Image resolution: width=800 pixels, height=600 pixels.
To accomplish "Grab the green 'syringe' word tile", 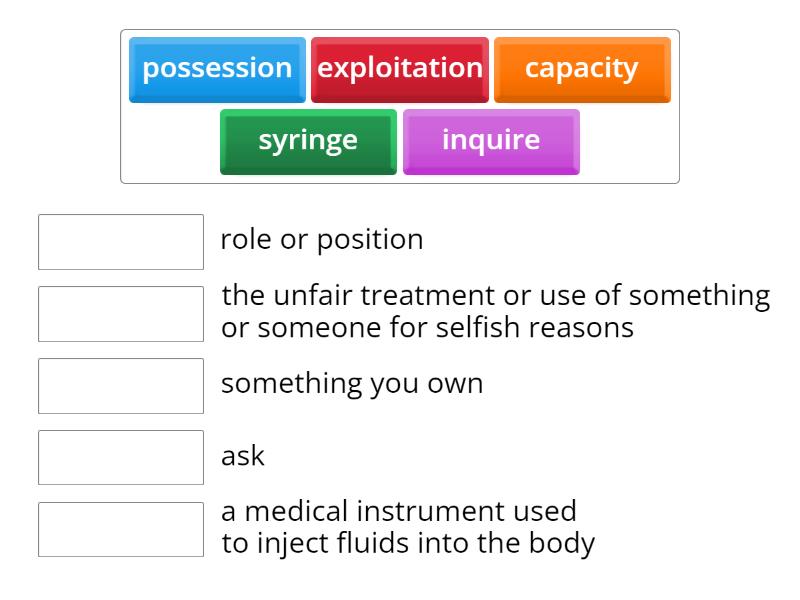I will click(x=308, y=141).
